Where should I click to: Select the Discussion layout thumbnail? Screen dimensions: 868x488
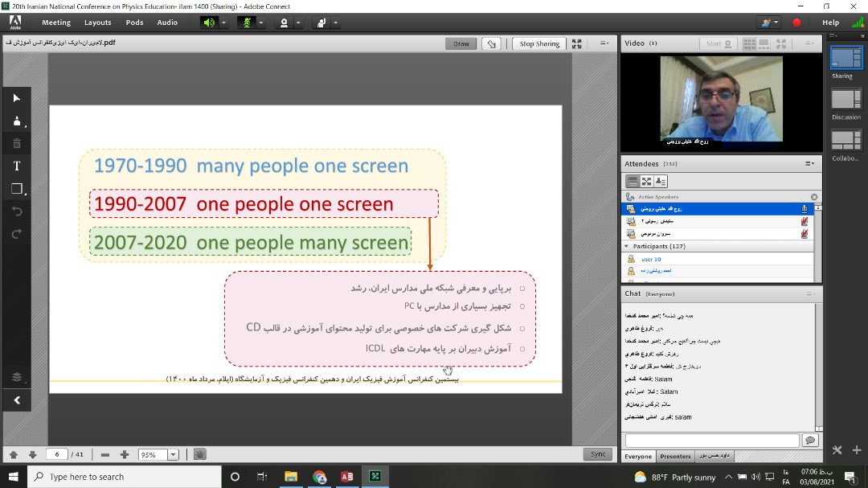845,100
